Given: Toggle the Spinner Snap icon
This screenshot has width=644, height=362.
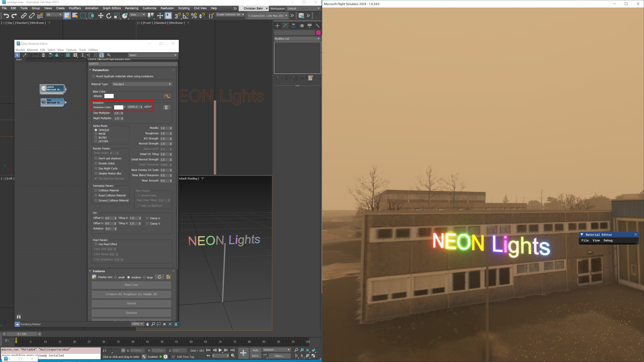Looking at the screenshot, I should click(202, 16).
